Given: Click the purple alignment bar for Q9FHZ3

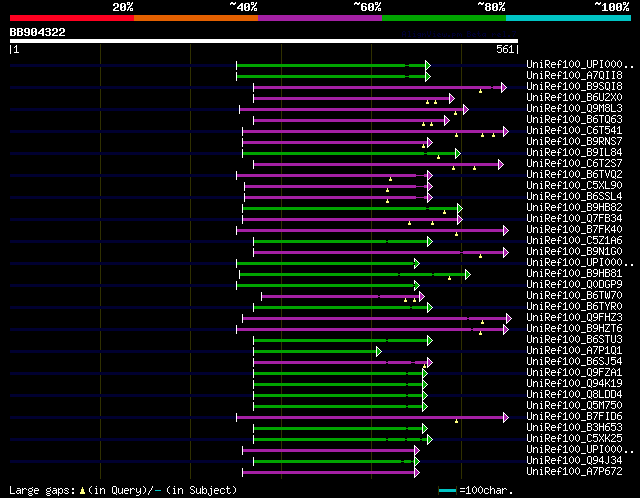Looking at the screenshot, I should [375, 318].
